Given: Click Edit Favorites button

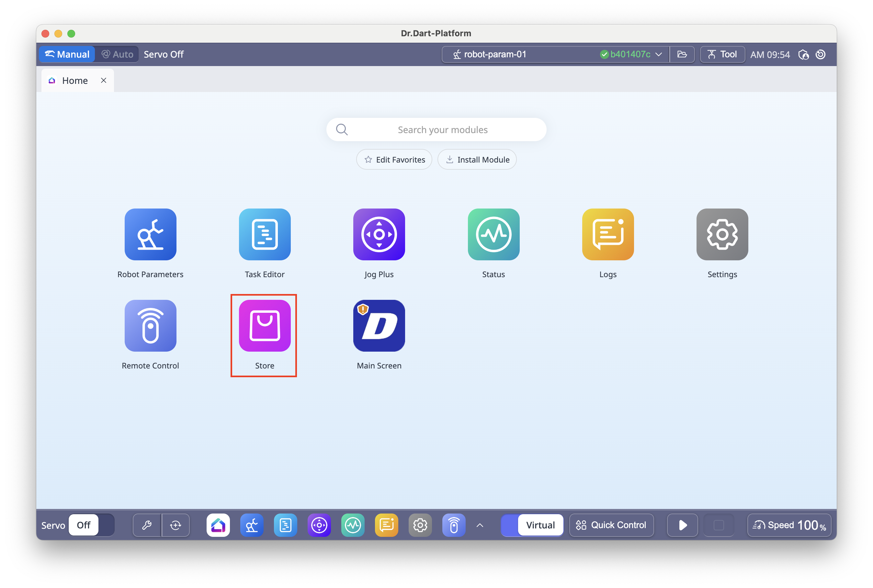Looking at the screenshot, I should coord(394,160).
